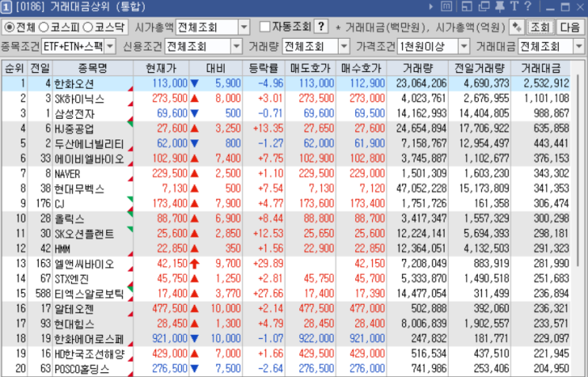The image size is (588, 377).
Task: Enable the 자동조회 checkbox
Action: [x=265, y=27]
